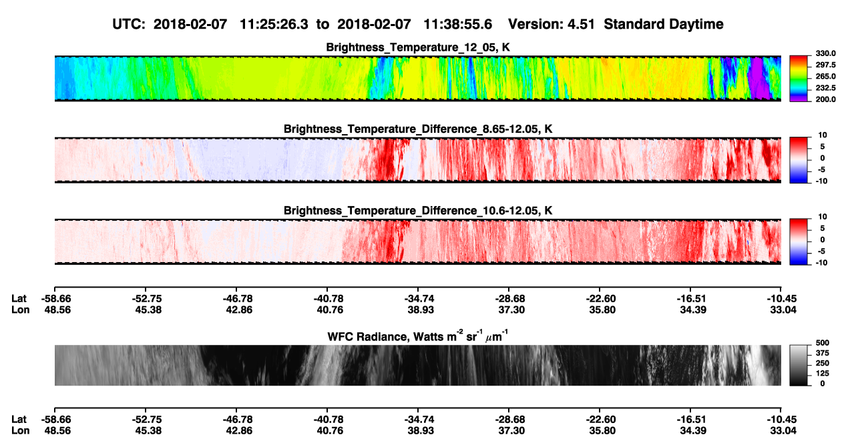Click longitude 38.93 under the WFC Radiance panel
Image resolution: width=868 pixels, height=445 pixels.
(420, 430)
